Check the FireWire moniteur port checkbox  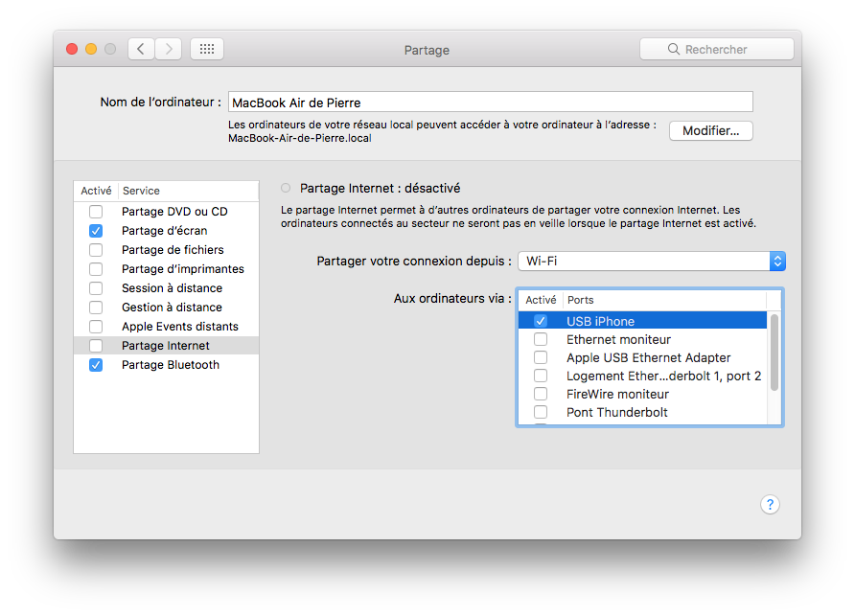(x=541, y=394)
